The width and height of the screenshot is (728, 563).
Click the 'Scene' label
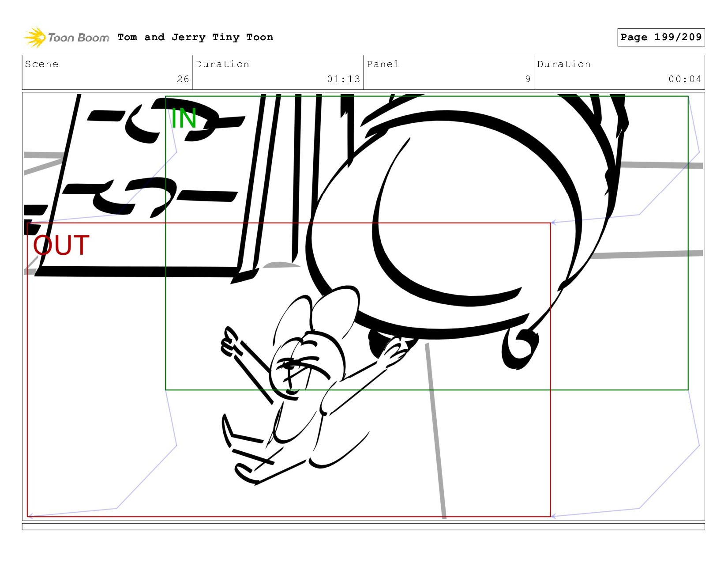[41, 64]
